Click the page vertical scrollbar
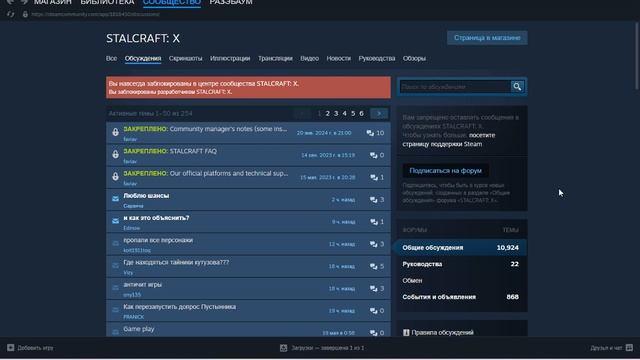The image size is (640, 360). [x=637, y=56]
